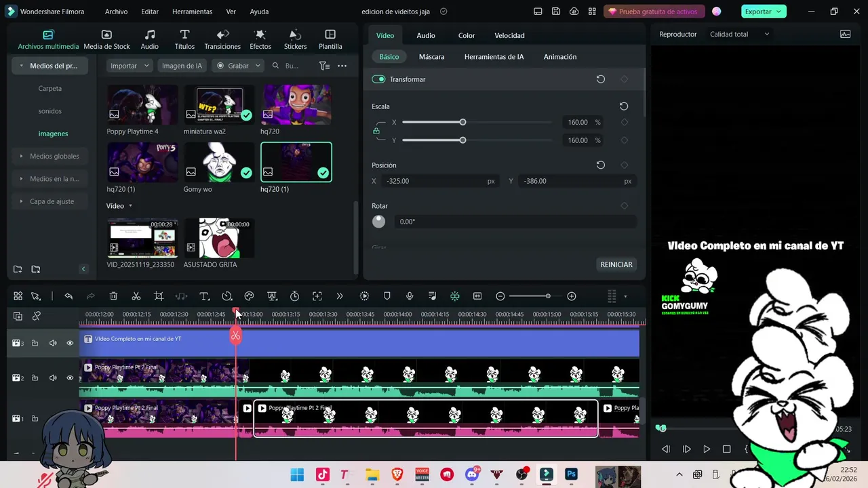Undo the last edit with the undo arrow
The width and height of the screenshot is (868, 488).
point(68,296)
